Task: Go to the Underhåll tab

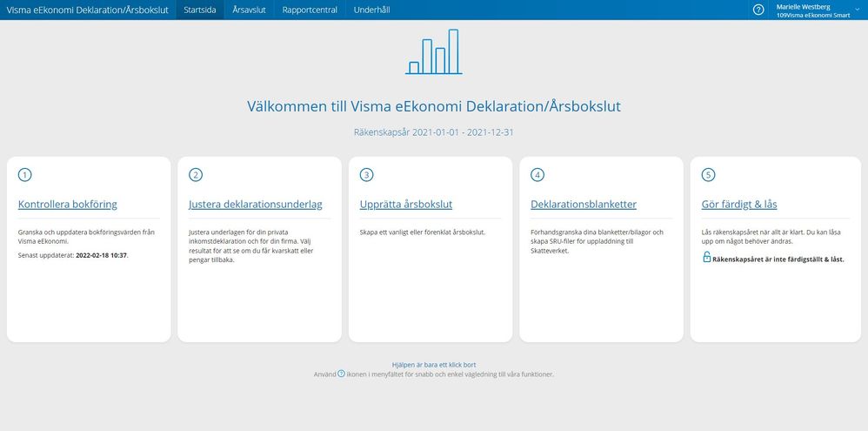Action: tap(372, 10)
